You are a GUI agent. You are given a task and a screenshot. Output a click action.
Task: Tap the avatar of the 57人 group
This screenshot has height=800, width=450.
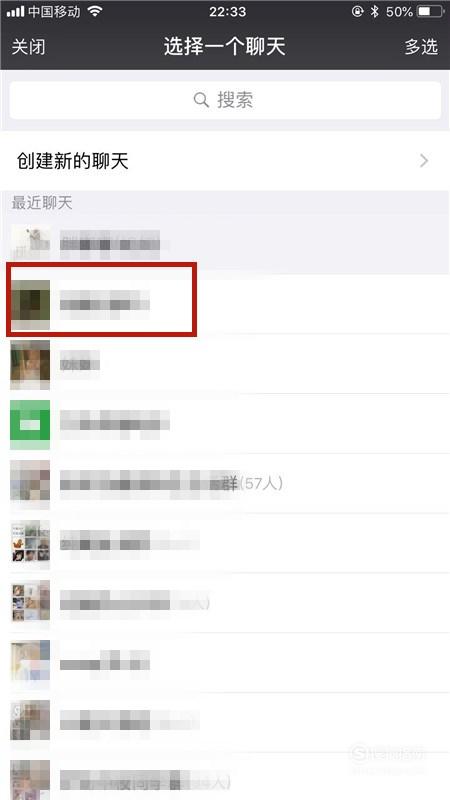click(x=30, y=484)
